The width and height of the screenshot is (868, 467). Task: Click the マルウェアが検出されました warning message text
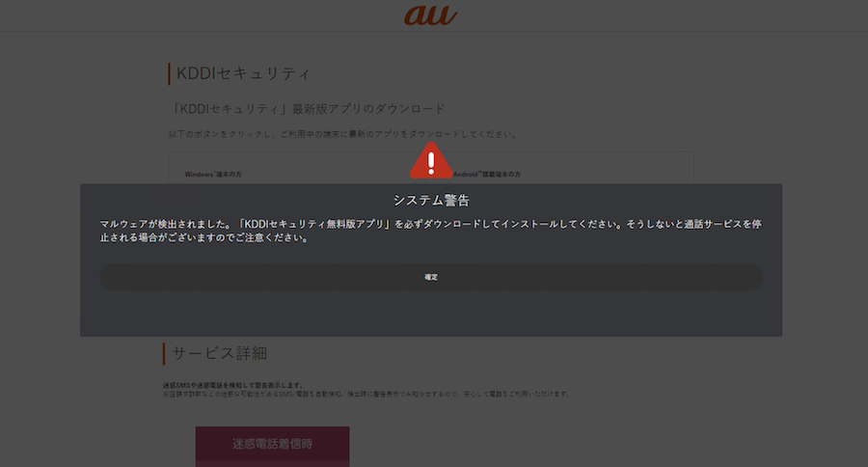(431, 231)
